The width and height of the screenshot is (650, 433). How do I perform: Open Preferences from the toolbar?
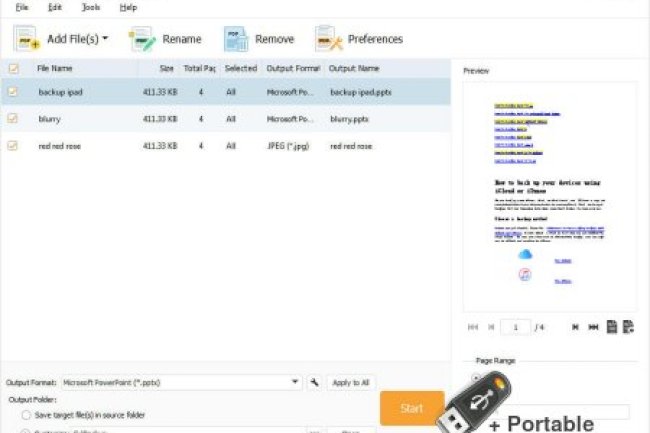click(x=359, y=39)
